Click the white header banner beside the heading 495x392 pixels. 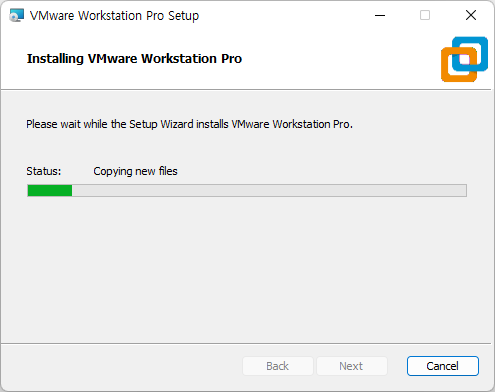point(340,59)
